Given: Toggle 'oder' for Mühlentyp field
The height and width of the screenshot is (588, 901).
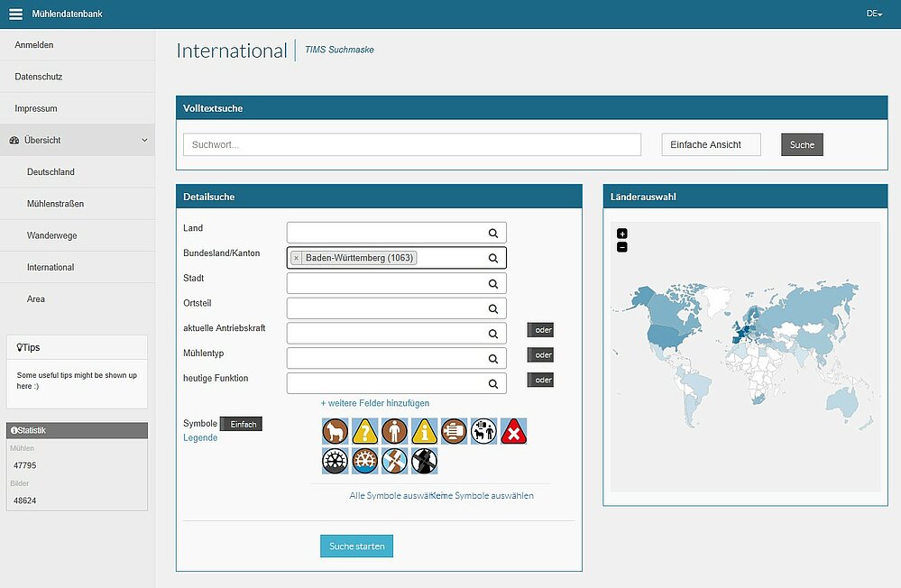Looking at the screenshot, I should click(x=541, y=355).
